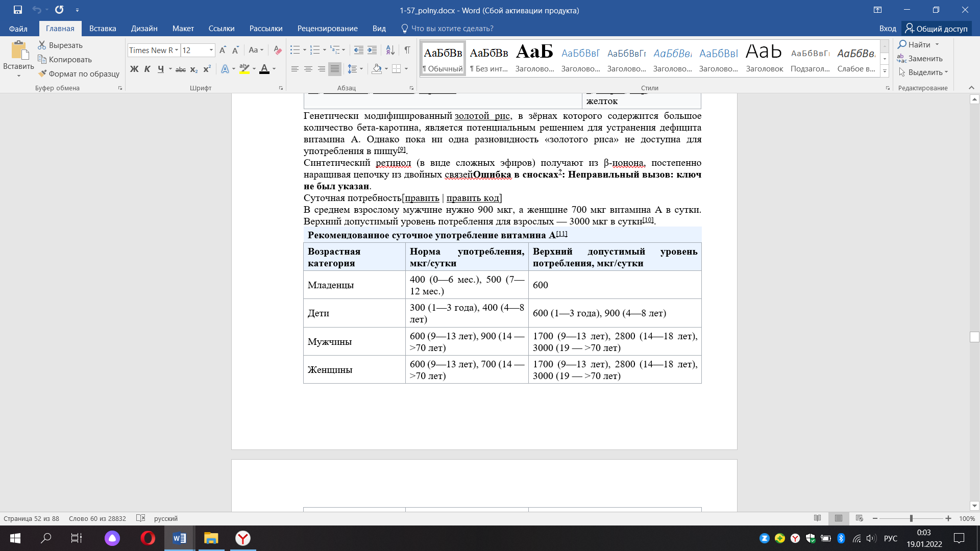This screenshot has width=980, height=551.
Task: Toggle underline with the Ч button
Action: click(x=161, y=69)
